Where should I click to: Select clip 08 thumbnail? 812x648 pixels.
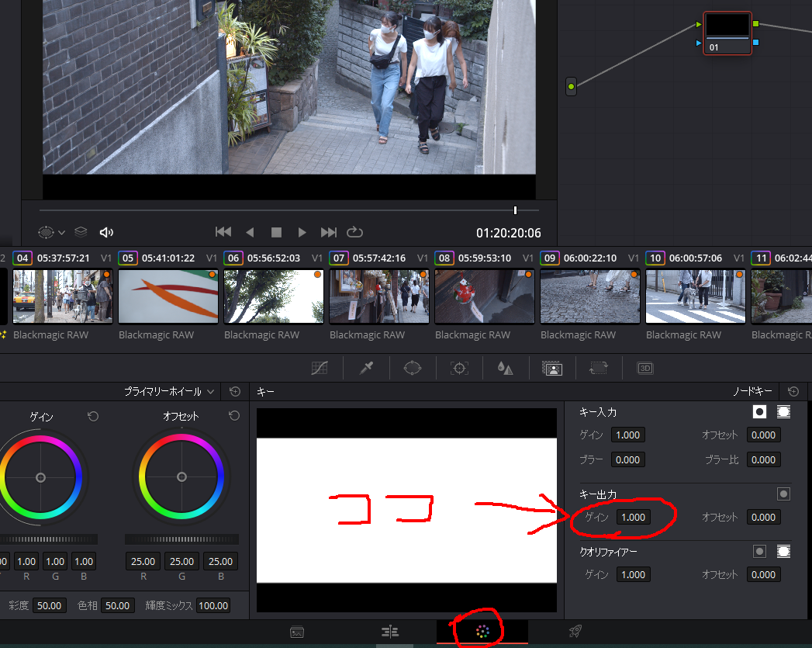(x=485, y=296)
